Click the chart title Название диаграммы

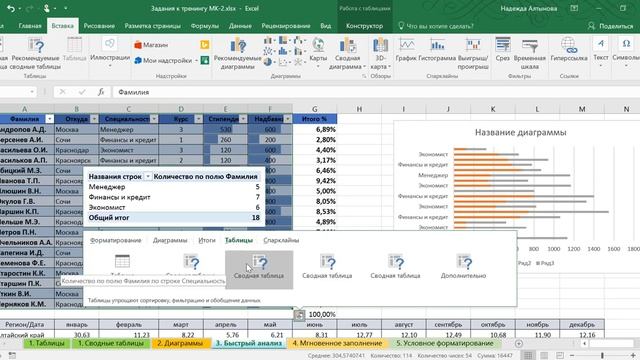[x=520, y=133]
